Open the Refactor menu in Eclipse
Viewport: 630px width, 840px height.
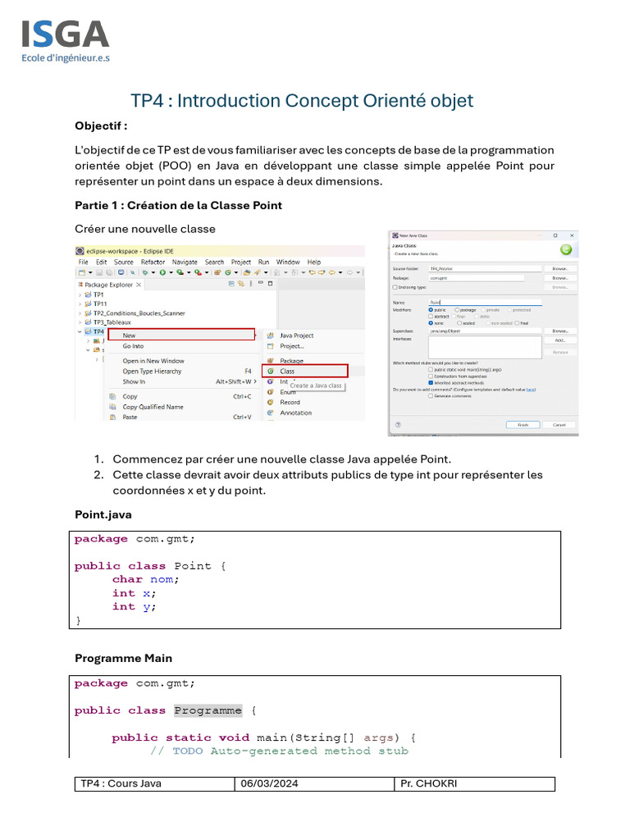(x=153, y=262)
